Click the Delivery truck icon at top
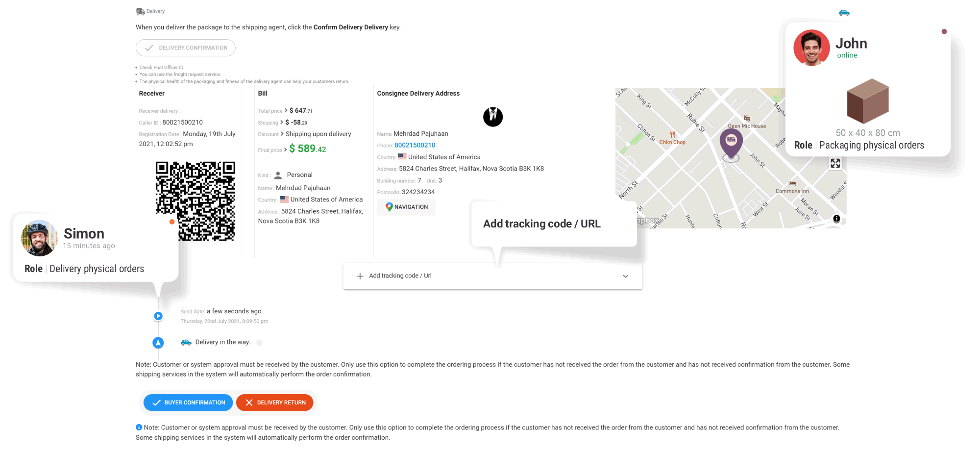The width and height of the screenshot is (980, 450). point(140,11)
